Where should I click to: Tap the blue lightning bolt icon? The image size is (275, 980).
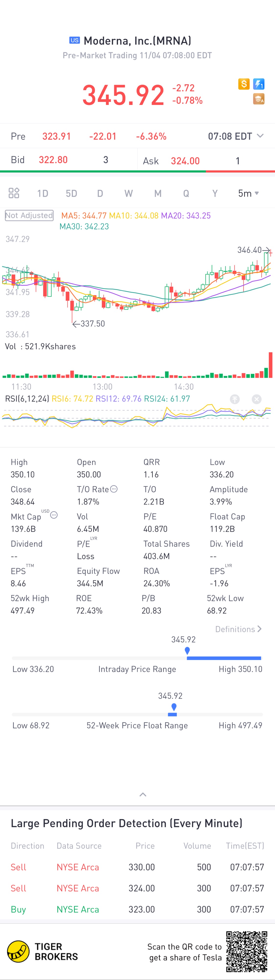click(x=259, y=84)
